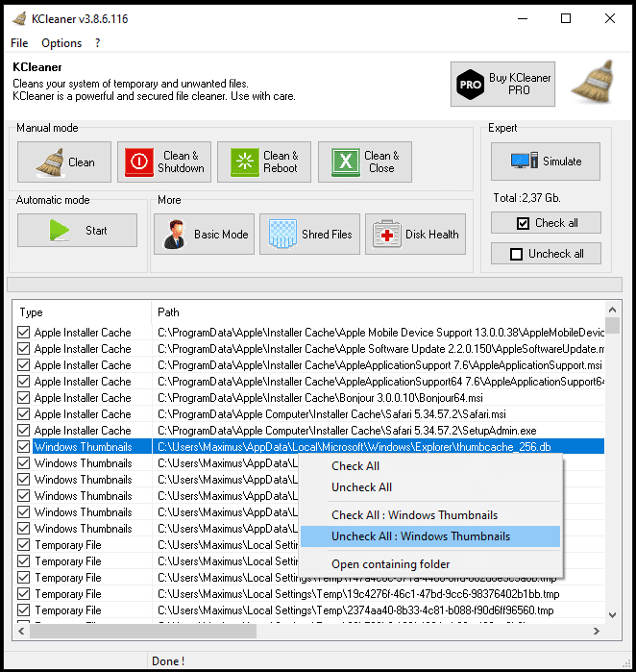Select the 2374aa40-8b33 tmp file path

point(355,610)
